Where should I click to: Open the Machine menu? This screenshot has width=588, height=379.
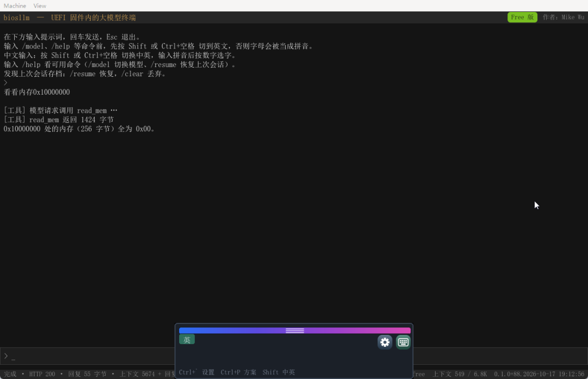15,5
